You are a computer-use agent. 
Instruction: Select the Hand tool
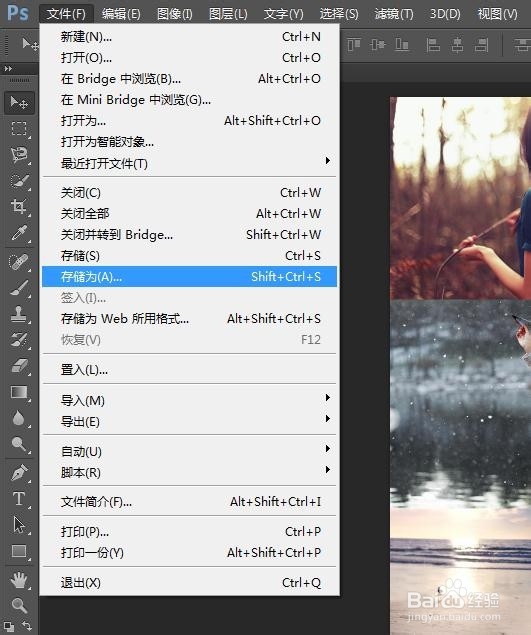(19, 580)
